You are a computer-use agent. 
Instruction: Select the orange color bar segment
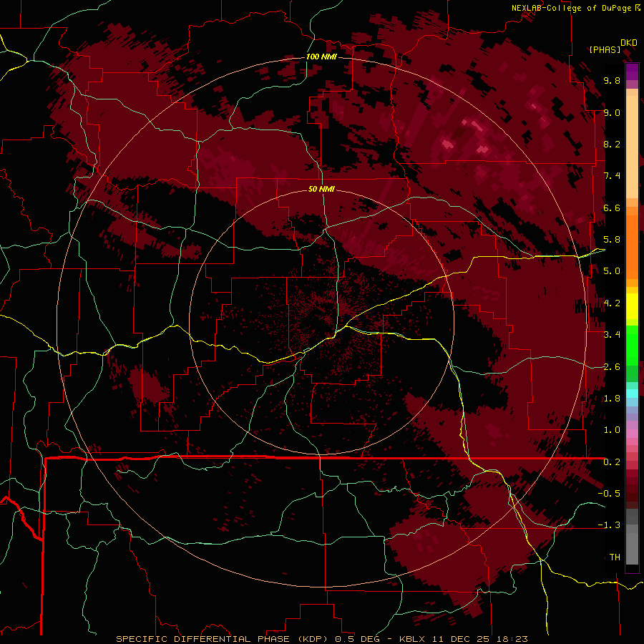(x=632, y=246)
